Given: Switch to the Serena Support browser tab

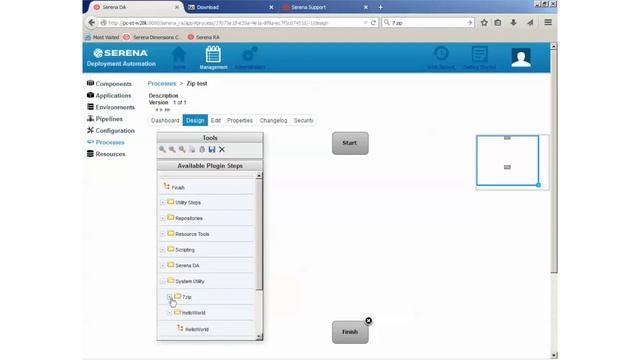Looking at the screenshot, I should click(325, 7).
